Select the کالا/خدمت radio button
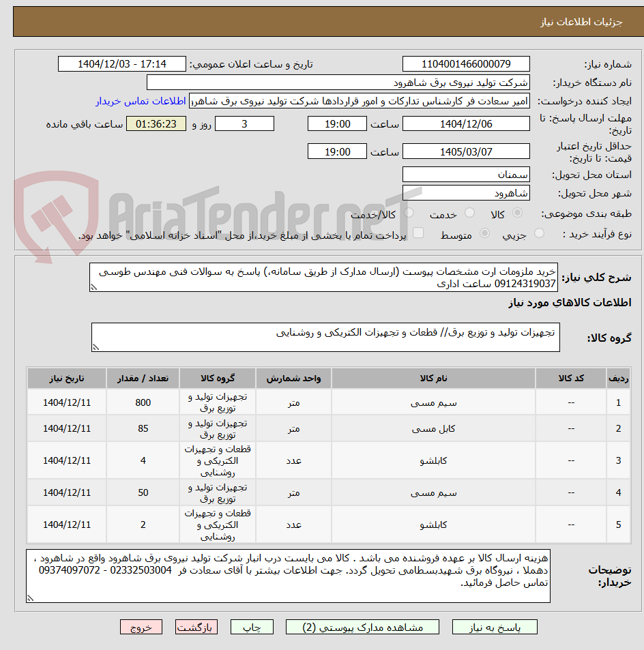644x650 pixels. coord(409,213)
